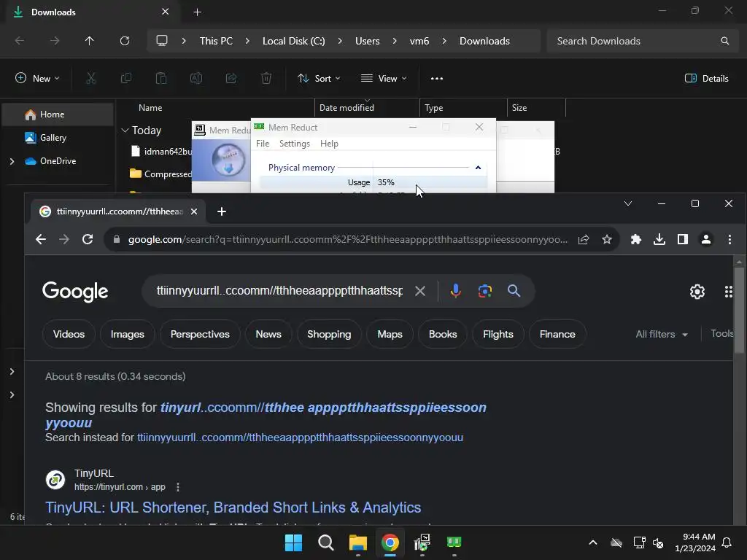Click Chrome's back arrow
Viewport: 747px width, 560px height.
41,239
